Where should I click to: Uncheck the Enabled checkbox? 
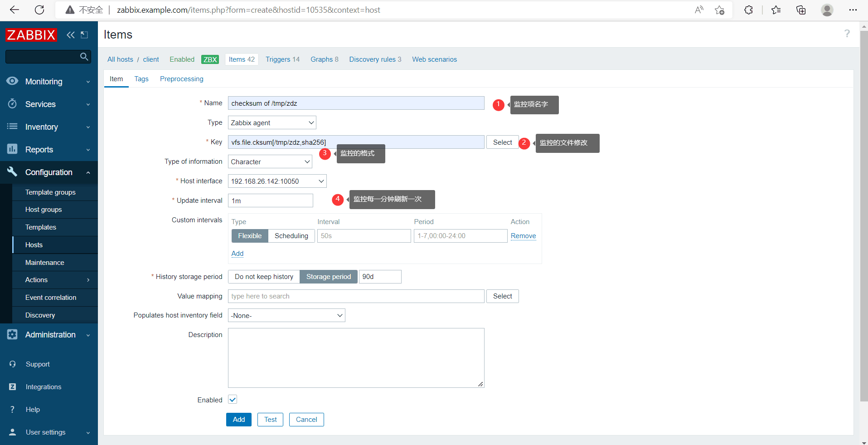233,400
